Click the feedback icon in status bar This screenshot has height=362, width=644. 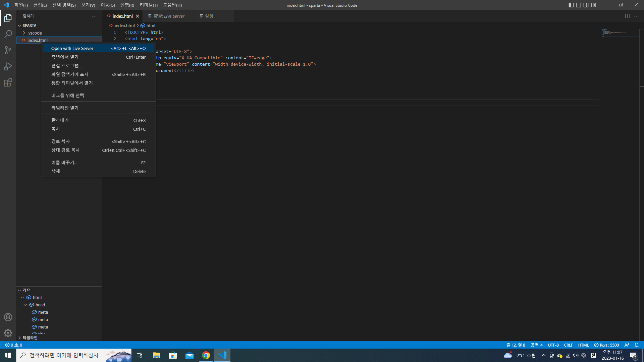pos(627,345)
